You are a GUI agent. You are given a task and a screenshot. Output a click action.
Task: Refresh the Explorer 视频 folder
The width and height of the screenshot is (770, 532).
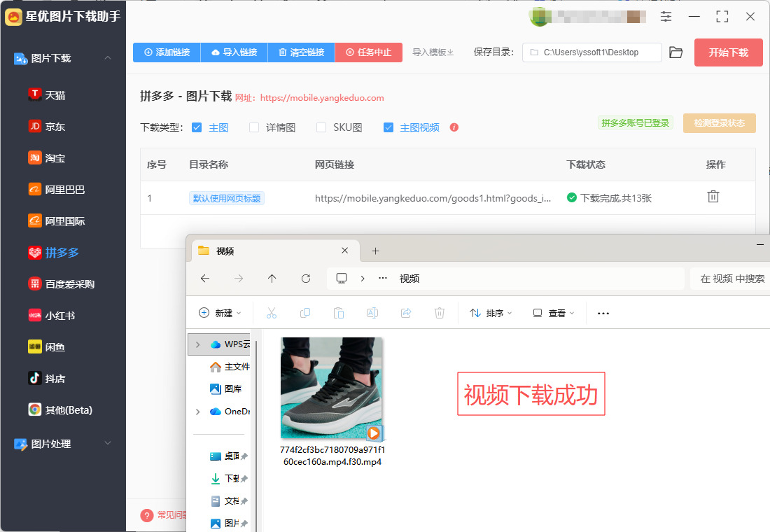(x=305, y=279)
